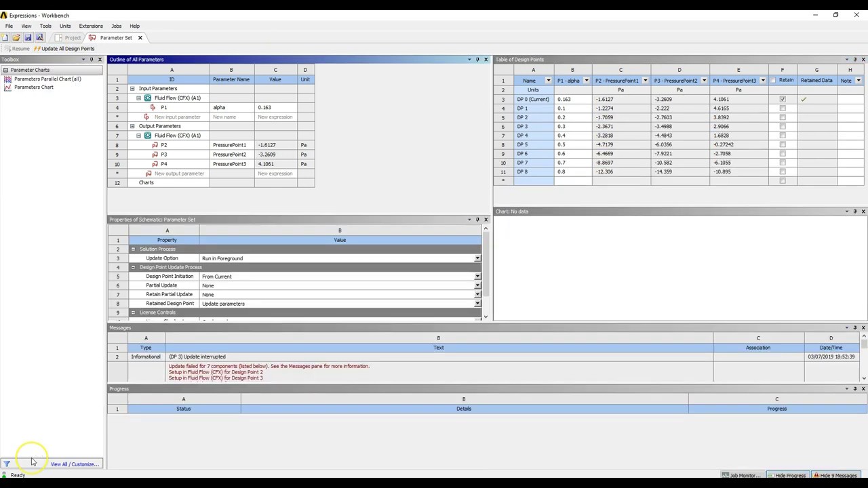Click the P2 output parameter icon

155,145
